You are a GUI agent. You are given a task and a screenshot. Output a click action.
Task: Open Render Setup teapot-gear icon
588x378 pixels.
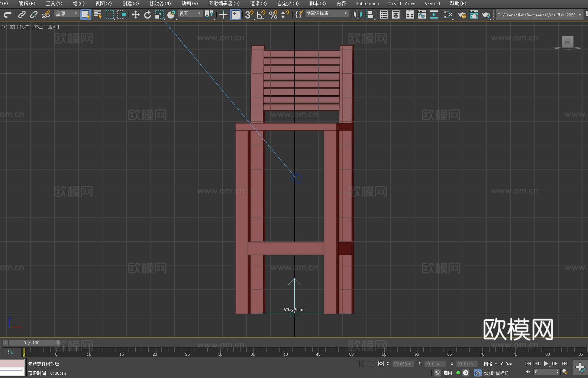(462, 14)
